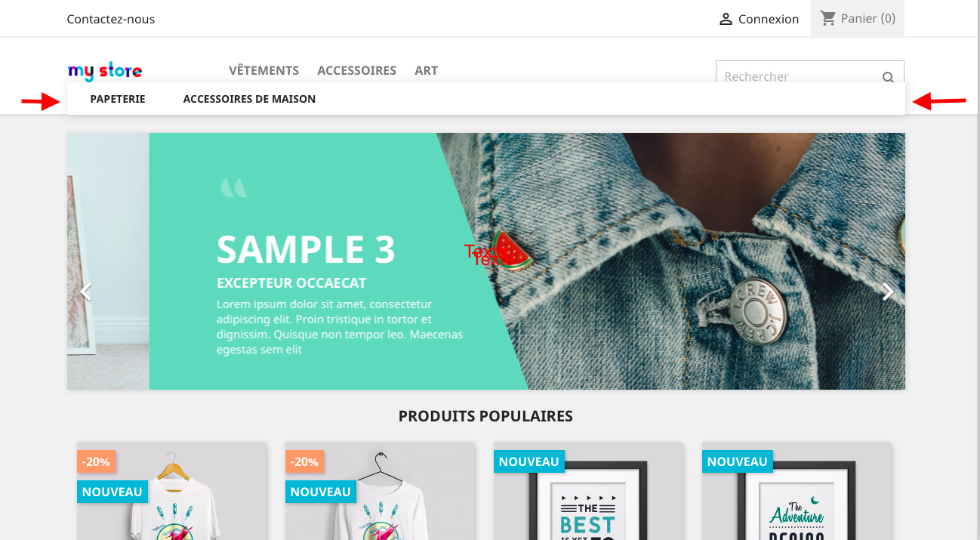This screenshot has width=980, height=540.
Task: Open The Best poster product thumbnail
Action: coord(588,491)
